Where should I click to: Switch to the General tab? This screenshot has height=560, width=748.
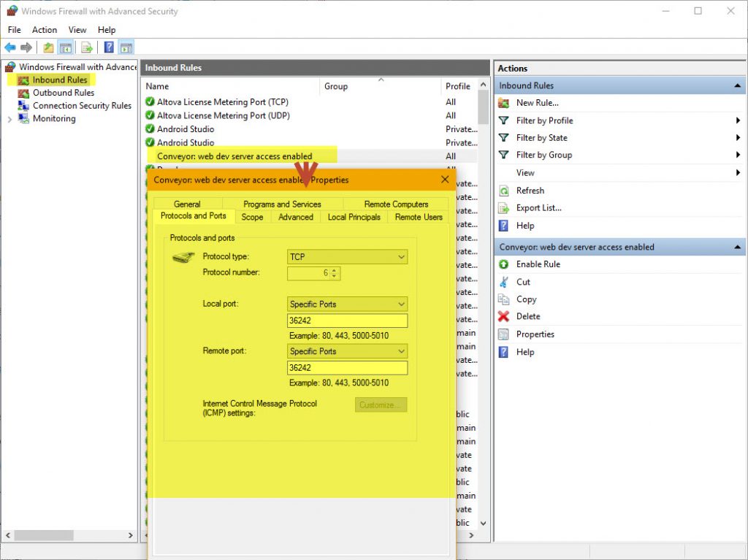coord(187,204)
